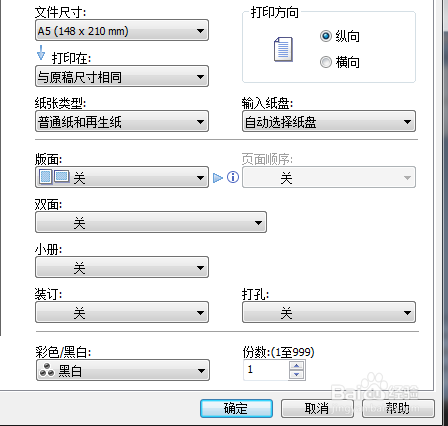Image resolution: width=448 pixels, height=426 pixels.
Task: Open the 纸张类型 dropdown
Action: (122, 122)
